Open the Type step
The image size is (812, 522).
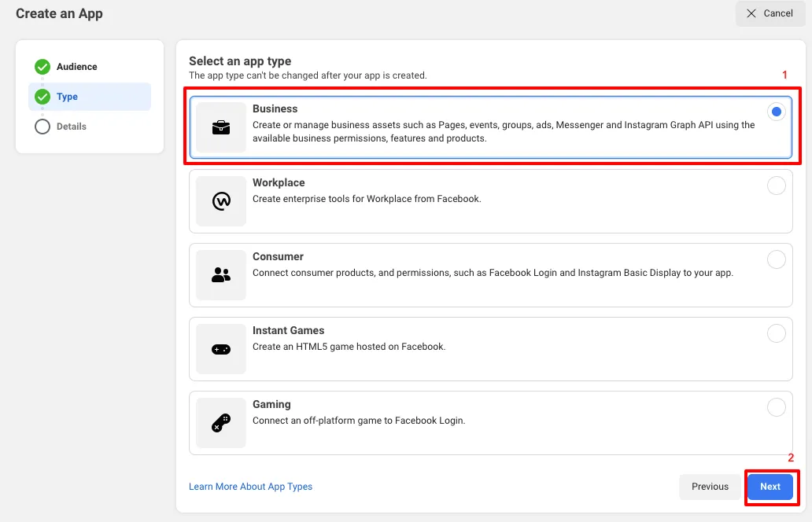[x=90, y=97]
